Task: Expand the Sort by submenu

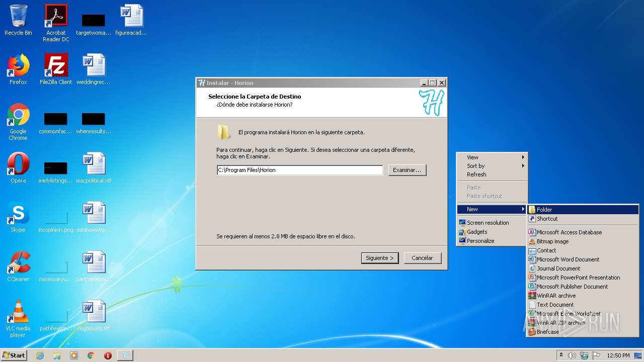Action: (492, 166)
